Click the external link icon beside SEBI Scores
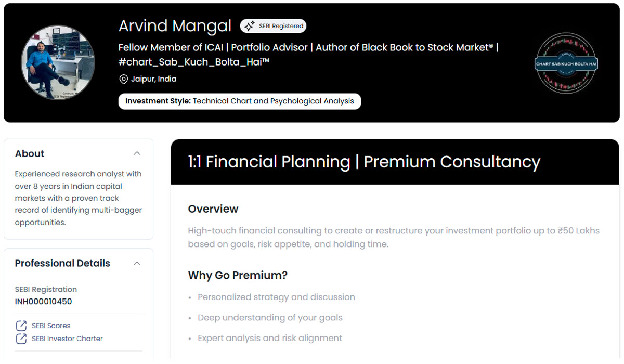Image resolution: width=624 pixels, height=364 pixels. coord(21,325)
